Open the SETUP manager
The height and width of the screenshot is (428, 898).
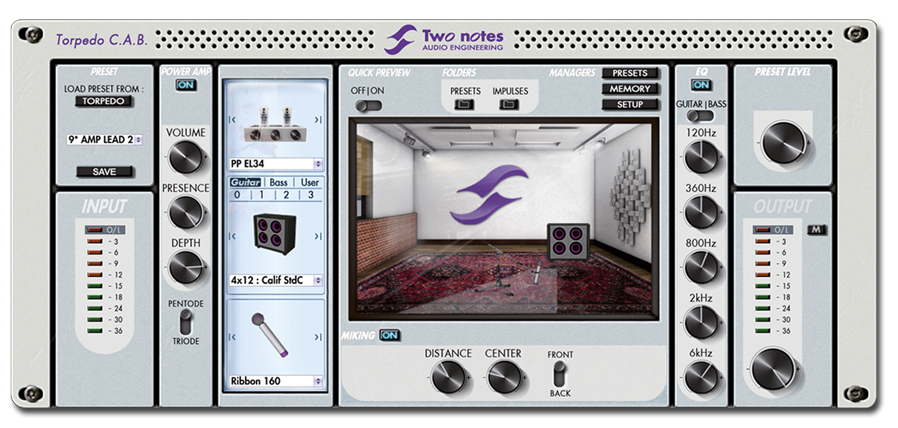pyautogui.click(x=629, y=104)
